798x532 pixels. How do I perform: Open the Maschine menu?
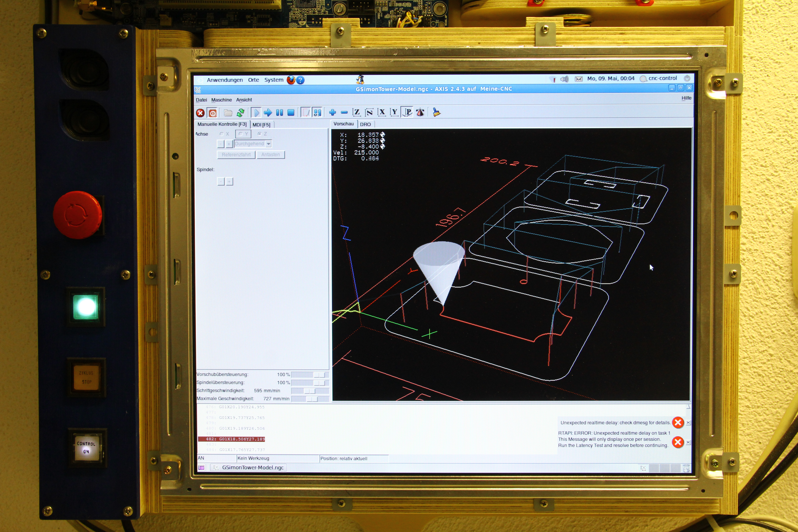[221, 100]
